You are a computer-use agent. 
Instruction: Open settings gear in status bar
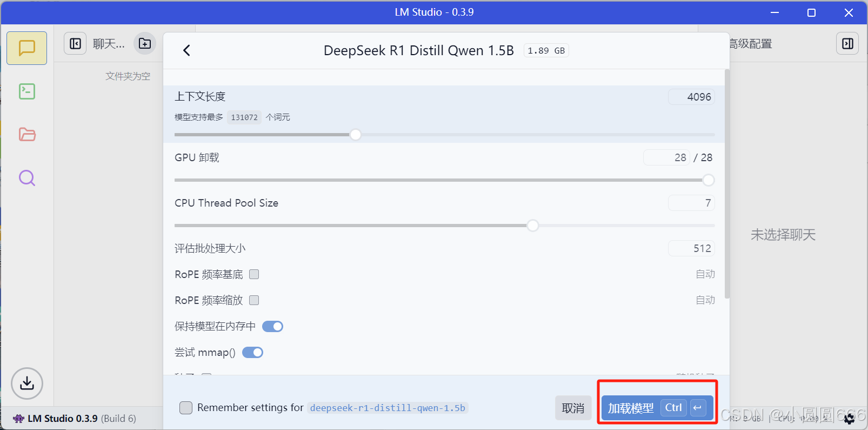coord(849,418)
